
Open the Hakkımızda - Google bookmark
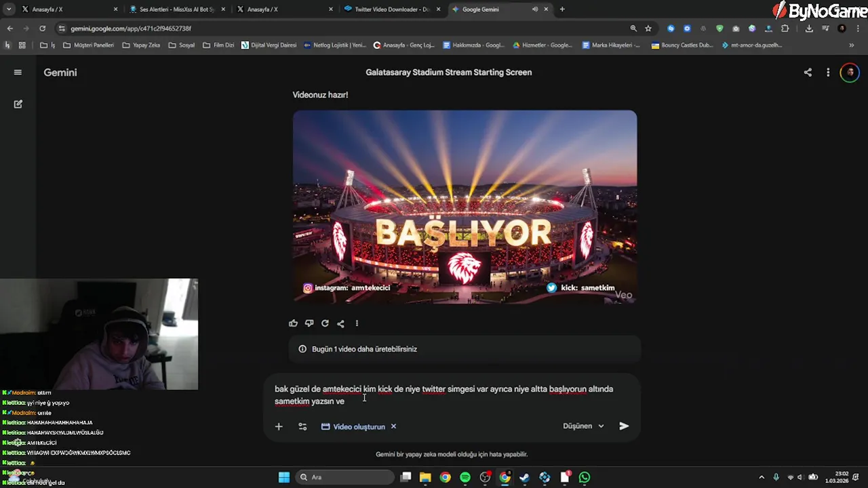473,45
